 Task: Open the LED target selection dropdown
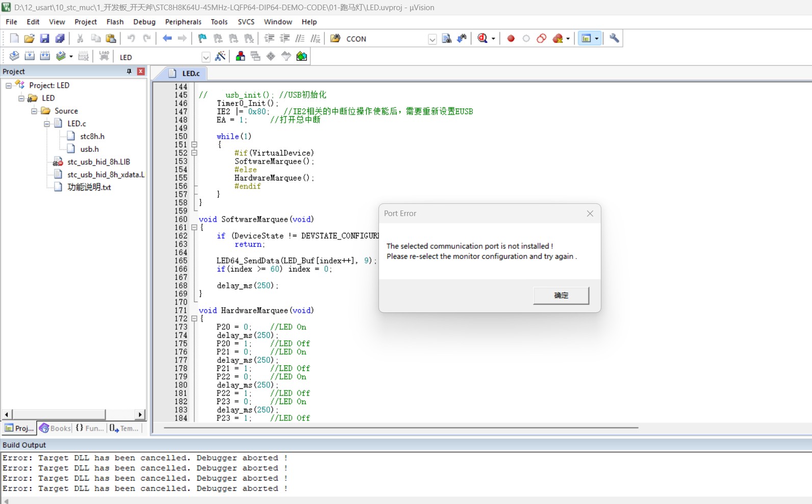point(206,57)
